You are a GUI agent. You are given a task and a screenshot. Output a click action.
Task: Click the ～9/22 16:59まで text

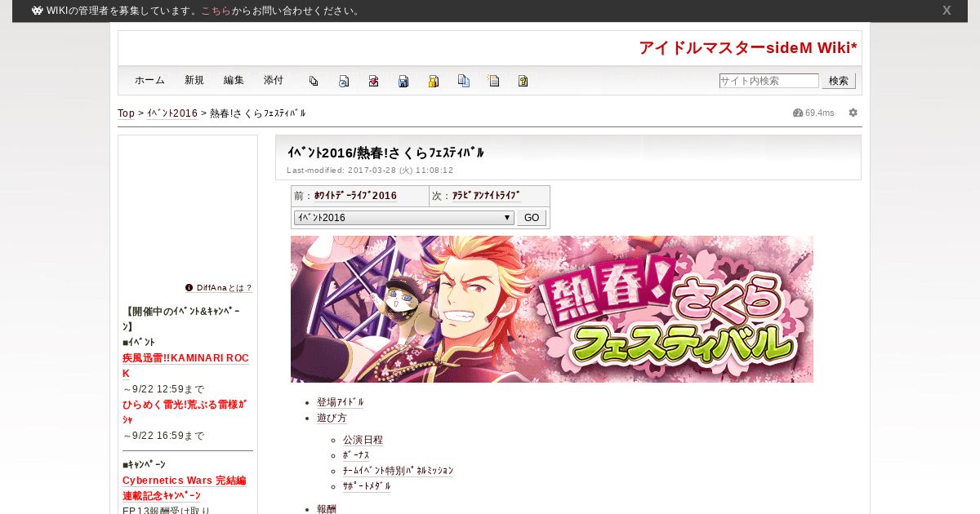tap(163, 436)
